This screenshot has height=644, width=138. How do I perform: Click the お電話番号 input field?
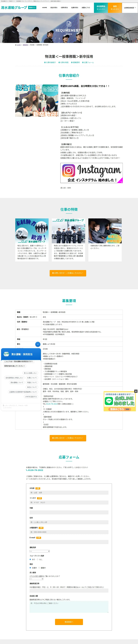(x=69, y=532)
